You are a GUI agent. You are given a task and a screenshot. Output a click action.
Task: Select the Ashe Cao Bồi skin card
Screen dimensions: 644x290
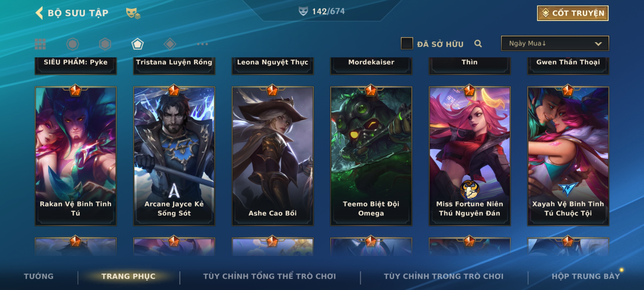click(x=273, y=156)
